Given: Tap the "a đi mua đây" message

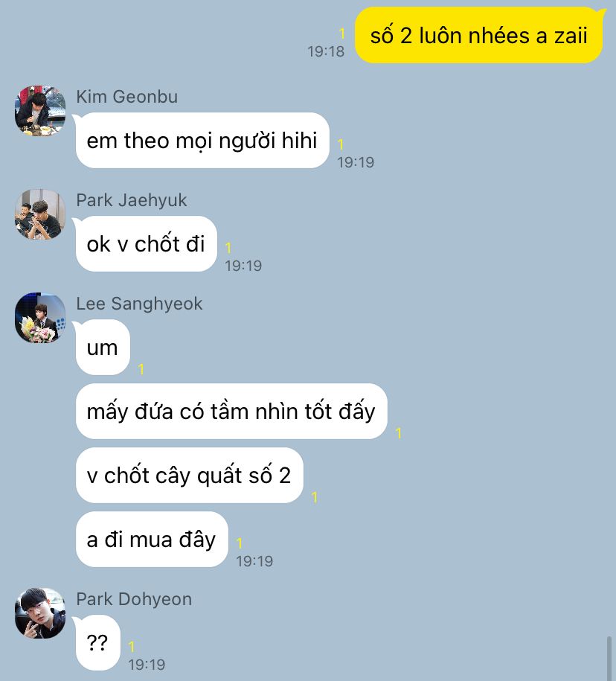Looking at the screenshot, I should point(152,539).
